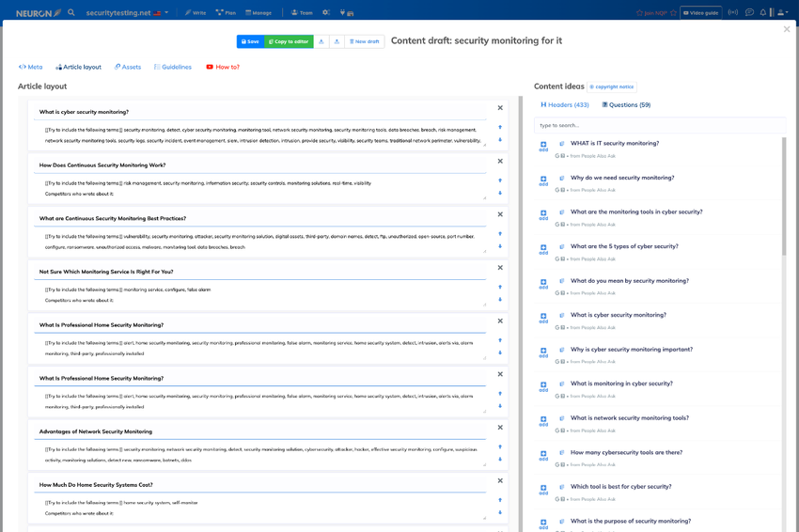Open the notifications bell

pos(763,12)
